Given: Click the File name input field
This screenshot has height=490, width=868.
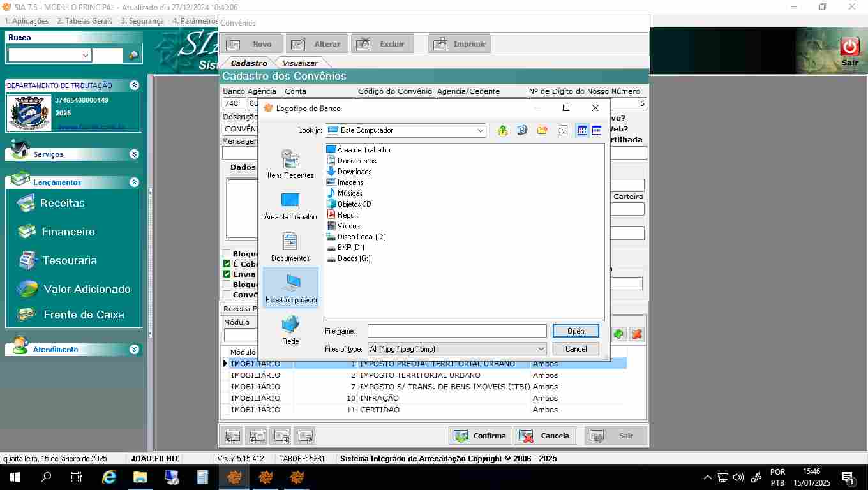Looking at the screenshot, I should click(457, 331).
